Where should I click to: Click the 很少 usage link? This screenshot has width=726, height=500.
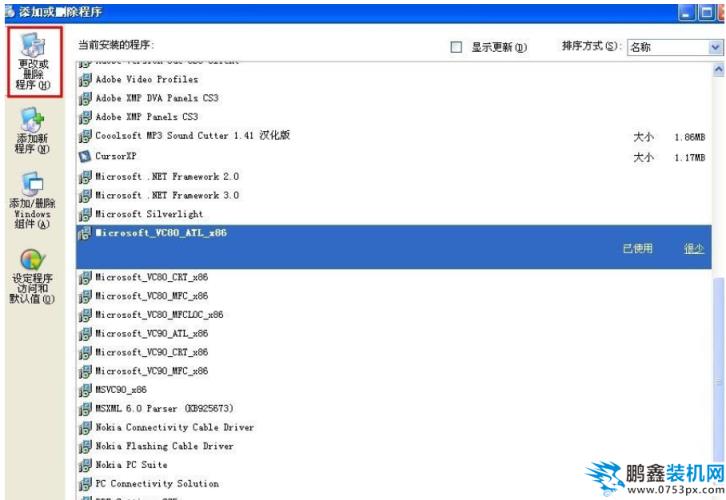click(x=694, y=249)
